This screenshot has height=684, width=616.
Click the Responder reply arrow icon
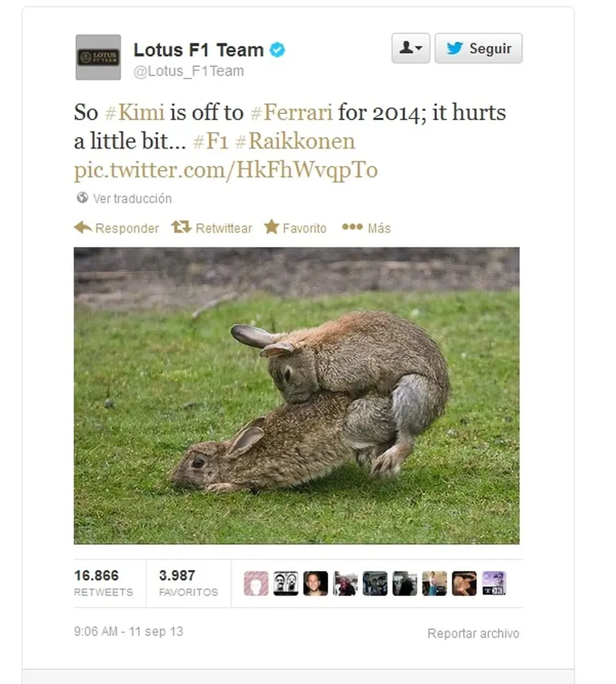(x=83, y=227)
